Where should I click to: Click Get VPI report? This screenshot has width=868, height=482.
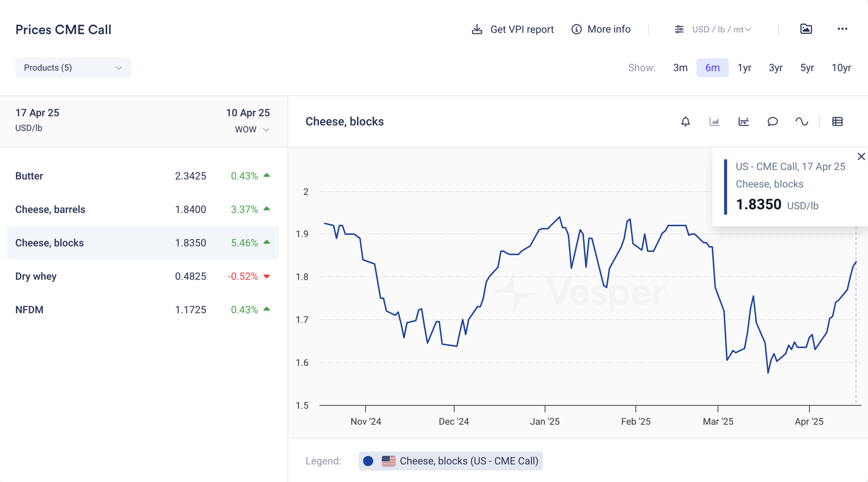[513, 29]
